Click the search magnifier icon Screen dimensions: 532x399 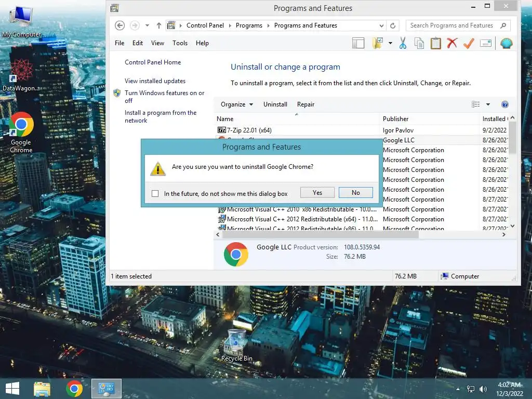(x=503, y=25)
